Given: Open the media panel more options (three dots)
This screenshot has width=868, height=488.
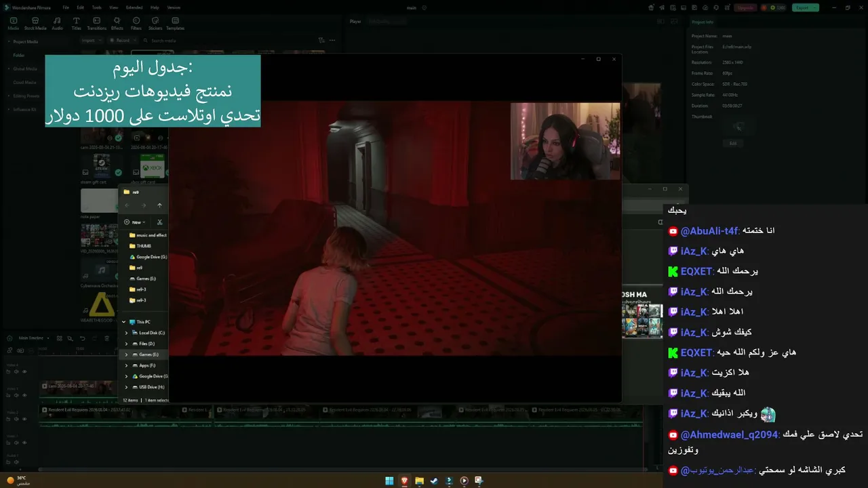Looking at the screenshot, I should click(x=332, y=40).
